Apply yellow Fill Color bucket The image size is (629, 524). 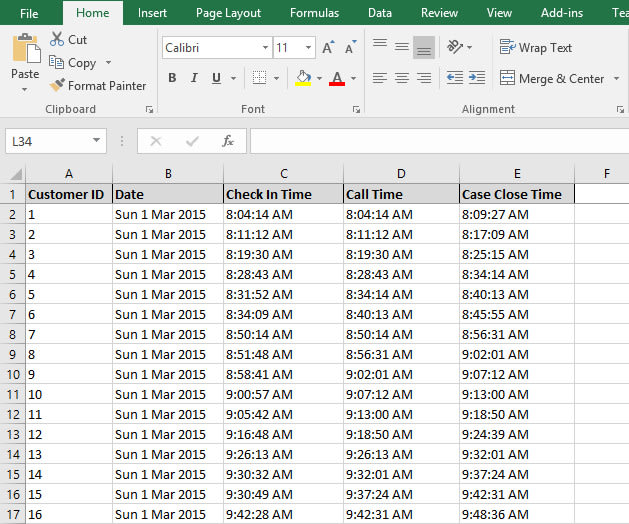pyautogui.click(x=303, y=78)
